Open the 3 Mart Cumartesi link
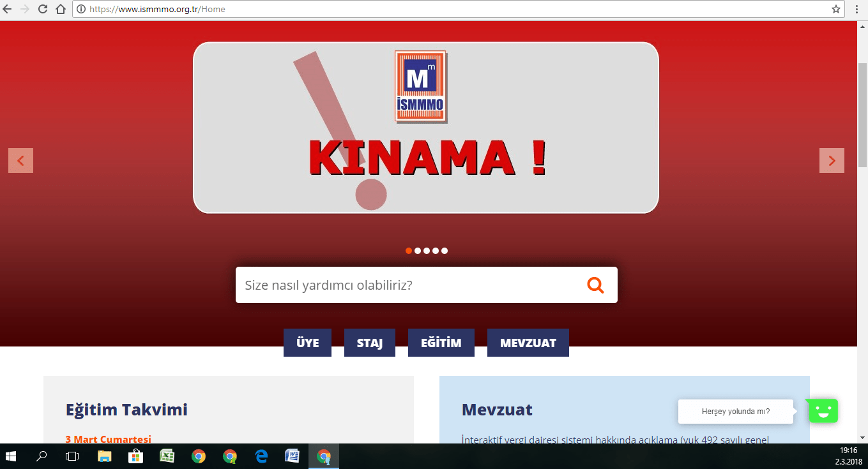Image resolution: width=868 pixels, height=469 pixels. (x=108, y=439)
